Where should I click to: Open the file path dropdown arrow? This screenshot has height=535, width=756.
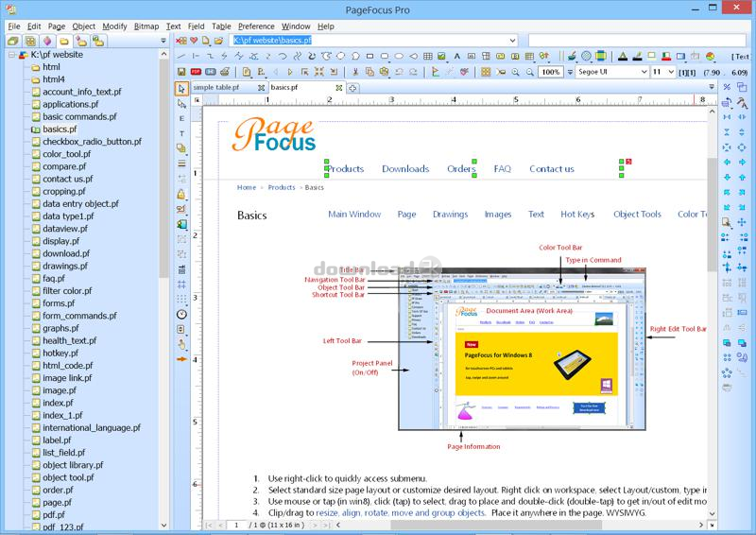tap(512, 41)
